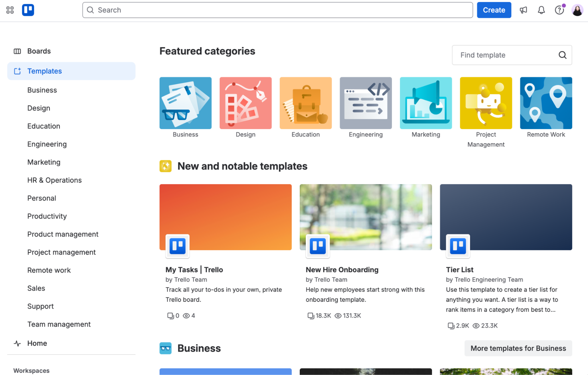Select the Remote Work category tile
588x375 pixels.
tap(546, 103)
